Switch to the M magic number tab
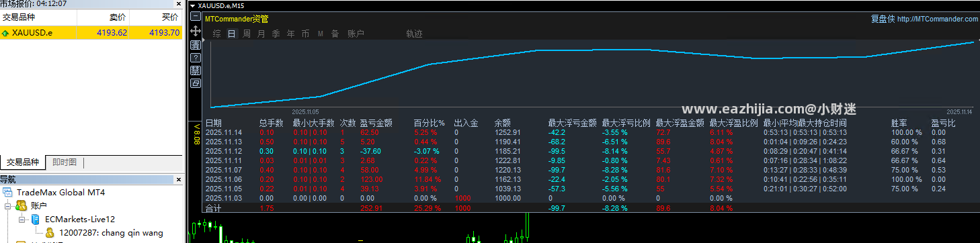This screenshot has height=243, width=980. pos(321,34)
